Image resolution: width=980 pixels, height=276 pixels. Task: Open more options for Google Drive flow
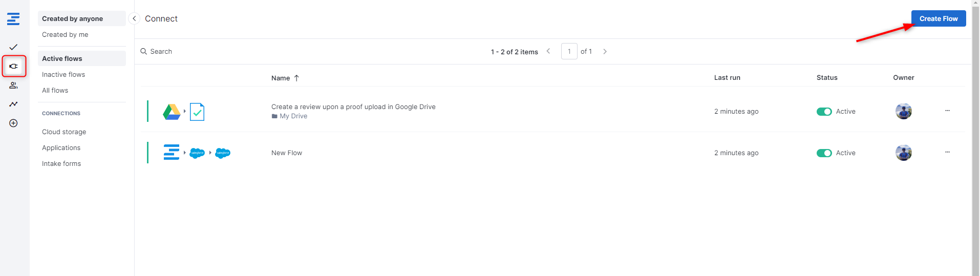coord(947,111)
